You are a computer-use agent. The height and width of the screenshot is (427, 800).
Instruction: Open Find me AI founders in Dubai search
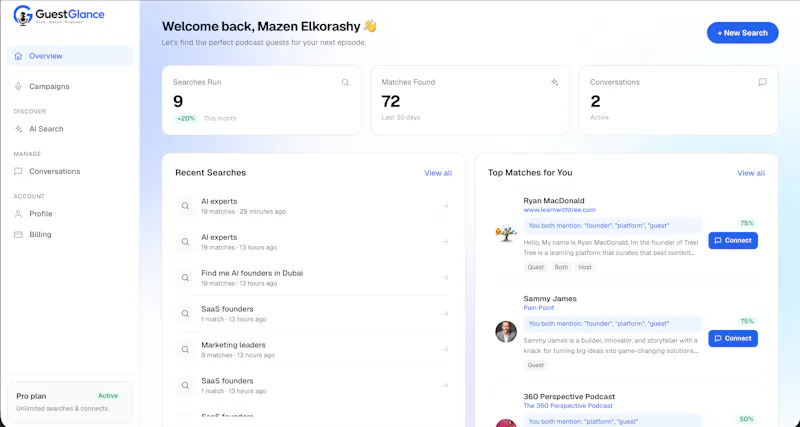point(313,278)
